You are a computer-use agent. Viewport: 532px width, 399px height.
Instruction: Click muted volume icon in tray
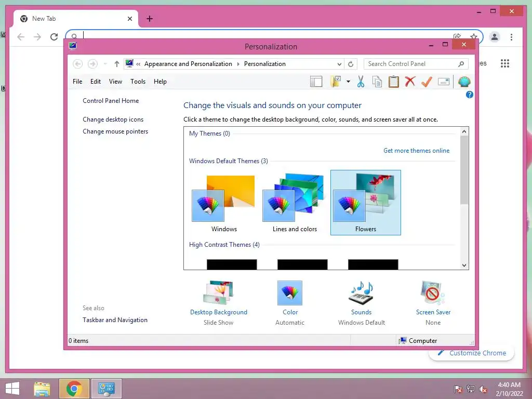(483, 389)
